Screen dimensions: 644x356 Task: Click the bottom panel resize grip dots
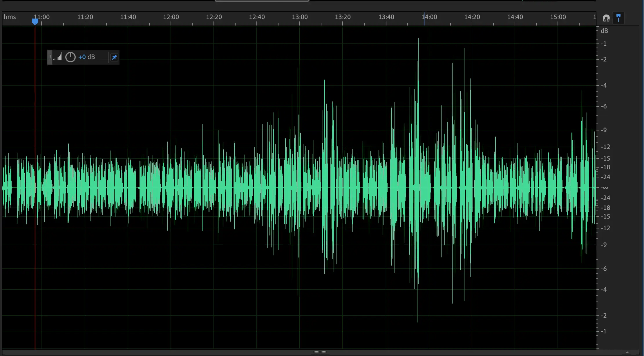tap(320, 352)
